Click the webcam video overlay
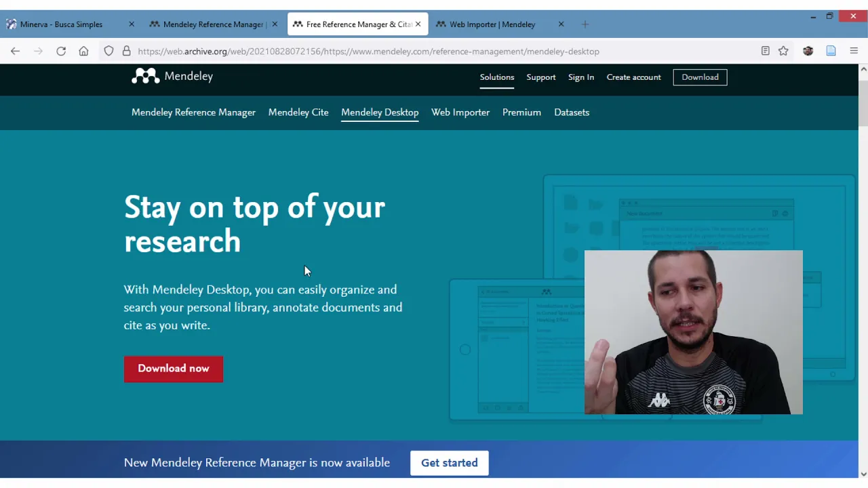The image size is (868, 488). (x=693, y=332)
